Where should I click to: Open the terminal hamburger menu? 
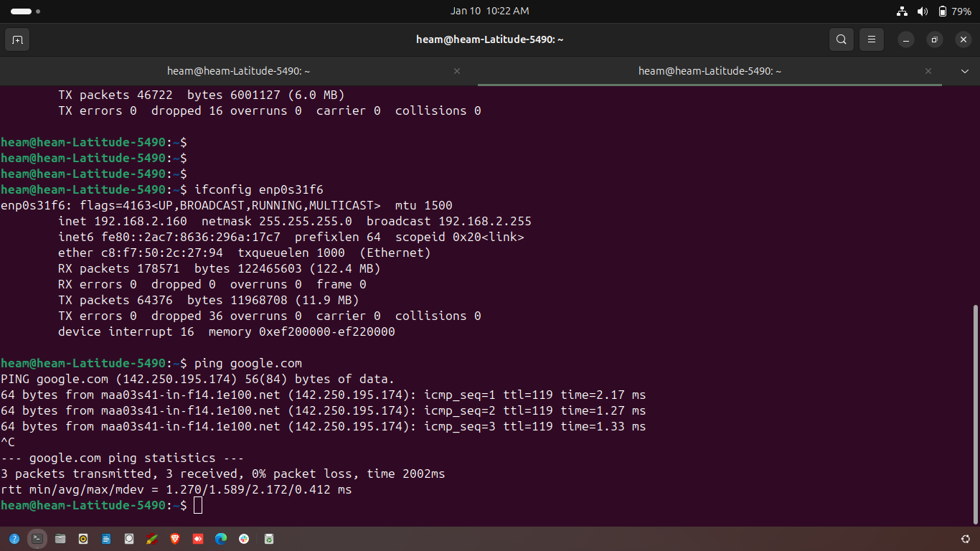click(872, 39)
